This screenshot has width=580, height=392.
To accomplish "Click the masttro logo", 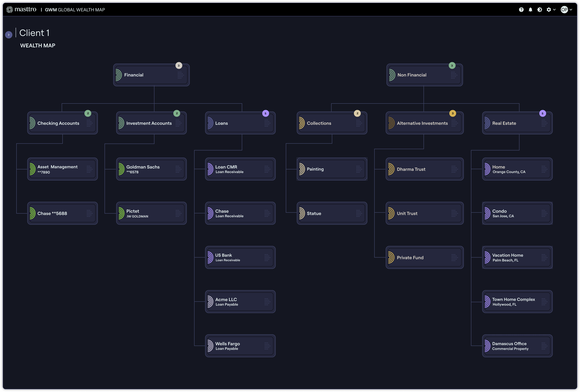I will 21,10.
